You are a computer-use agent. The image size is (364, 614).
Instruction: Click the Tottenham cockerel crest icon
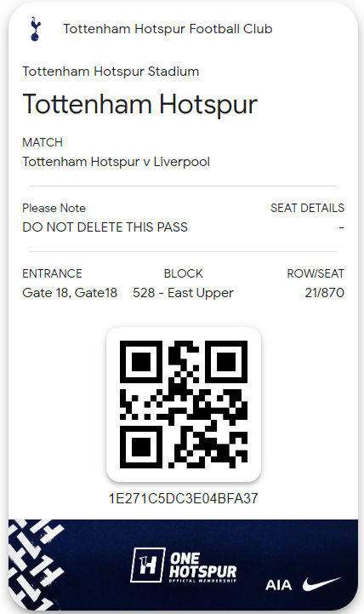tap(35, 29)
